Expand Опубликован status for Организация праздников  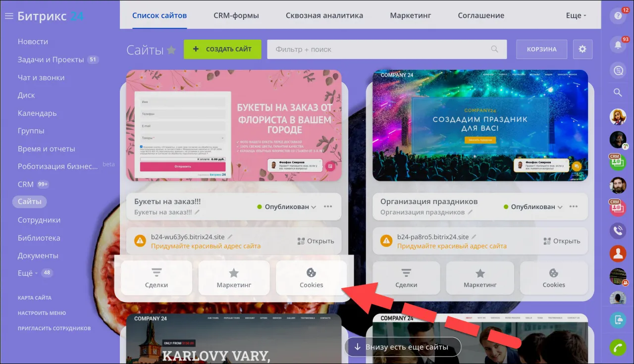coord(533,207)
